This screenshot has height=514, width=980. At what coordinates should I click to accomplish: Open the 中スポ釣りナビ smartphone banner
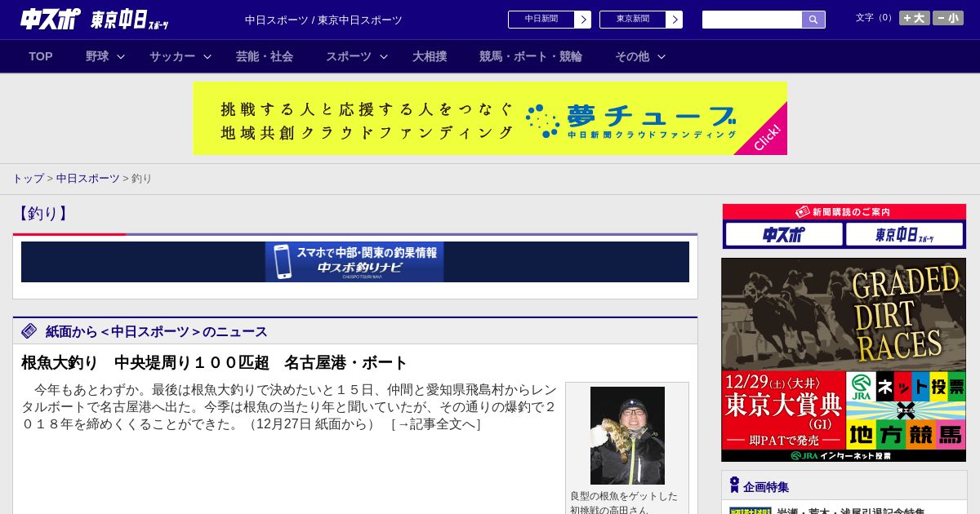click(x=354, y=262)
